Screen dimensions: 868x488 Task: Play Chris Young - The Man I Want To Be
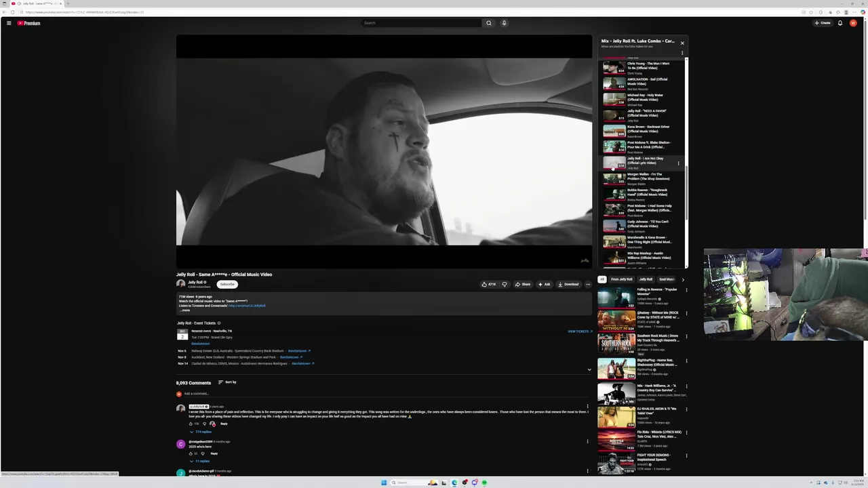642,68
